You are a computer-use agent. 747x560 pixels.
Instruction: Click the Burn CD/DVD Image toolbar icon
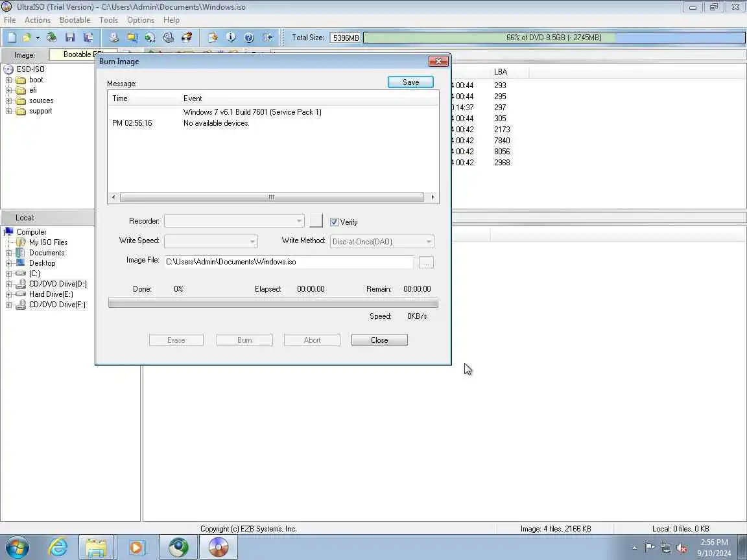[x=187, y=38]
